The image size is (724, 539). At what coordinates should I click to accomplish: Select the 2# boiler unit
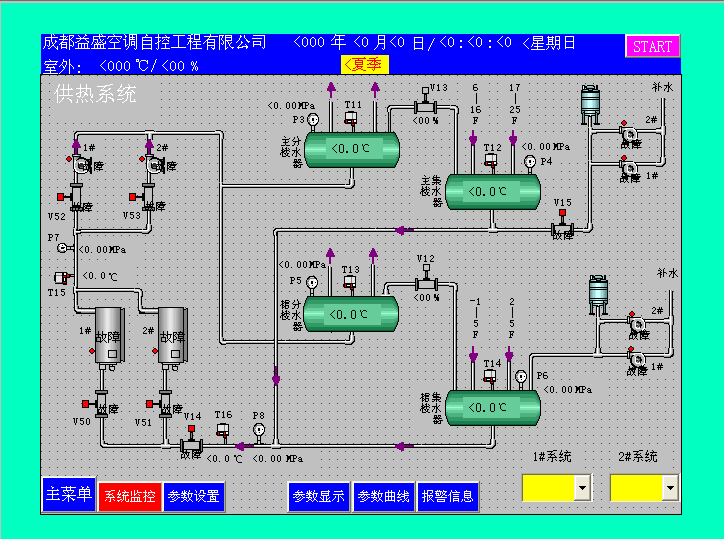(173, 337)
